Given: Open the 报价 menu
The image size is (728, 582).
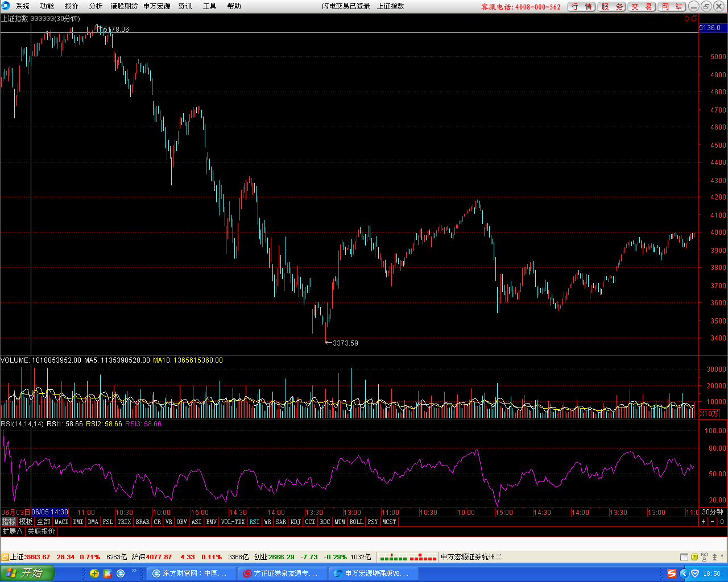Looking at the screenshot, I should click(72, 6).
